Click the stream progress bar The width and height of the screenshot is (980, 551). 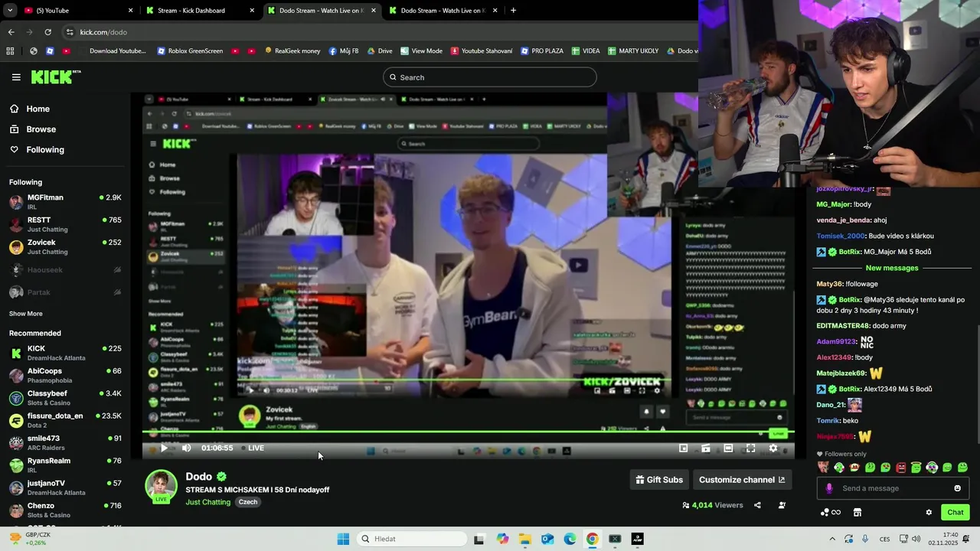(468, 433)
